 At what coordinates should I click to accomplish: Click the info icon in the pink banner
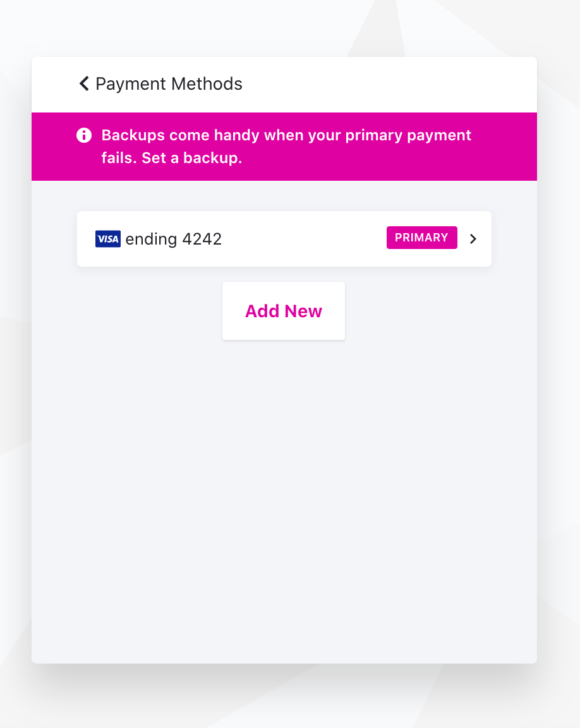84,135
